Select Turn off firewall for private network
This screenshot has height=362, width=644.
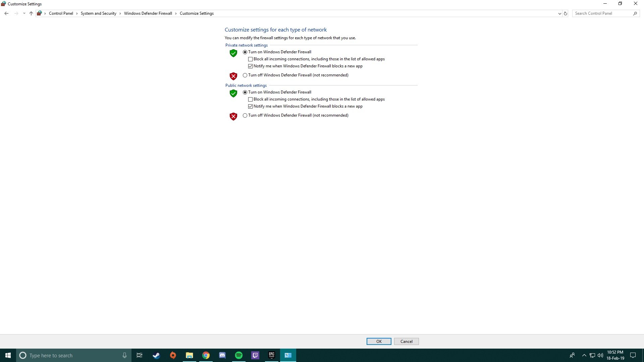pos(245,75)
